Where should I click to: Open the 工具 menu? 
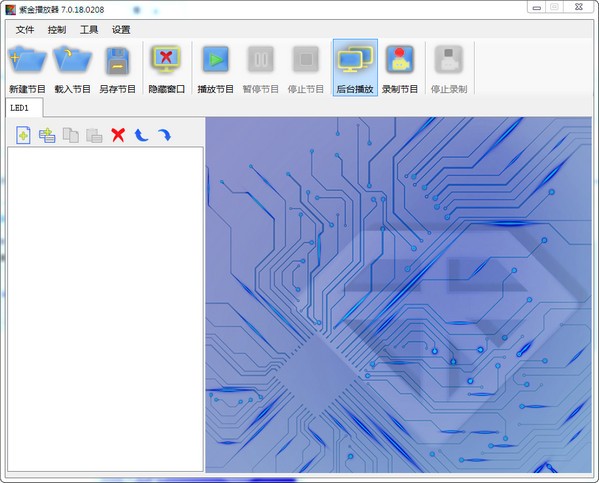click(89, 29)
